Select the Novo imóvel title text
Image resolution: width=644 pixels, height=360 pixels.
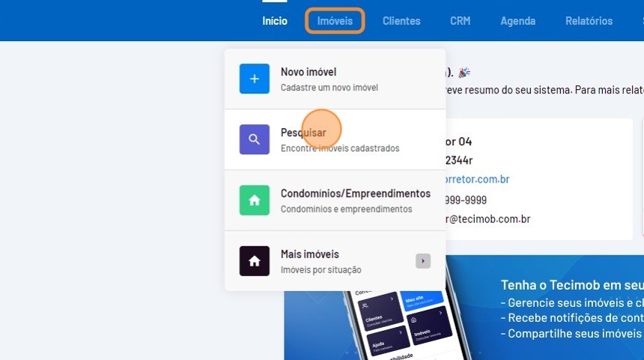[309, 72]
